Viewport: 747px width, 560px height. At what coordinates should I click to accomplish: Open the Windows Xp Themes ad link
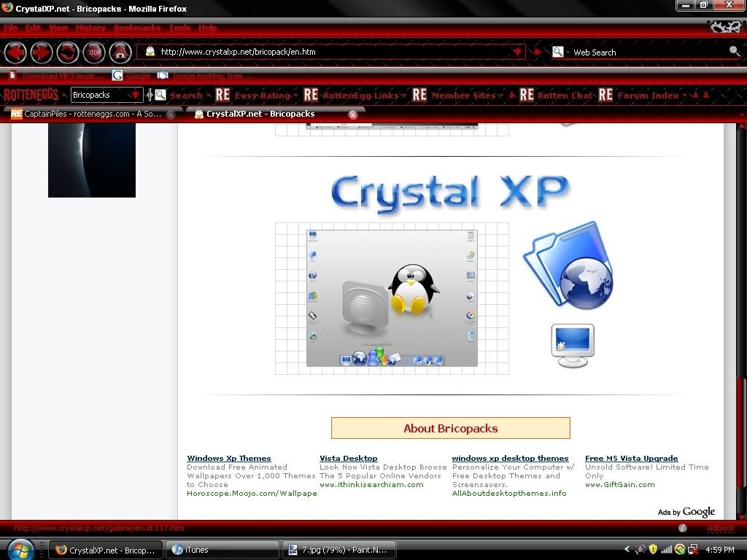(228, 458)
